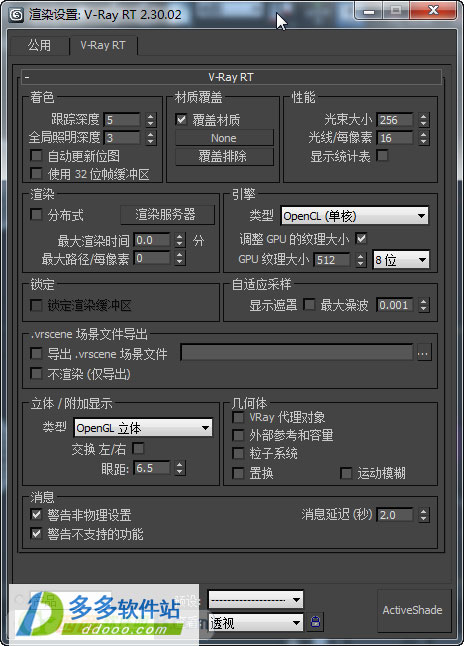Open the 透视 viewport dropdown
464x646 pixels.
click(255, 623)
